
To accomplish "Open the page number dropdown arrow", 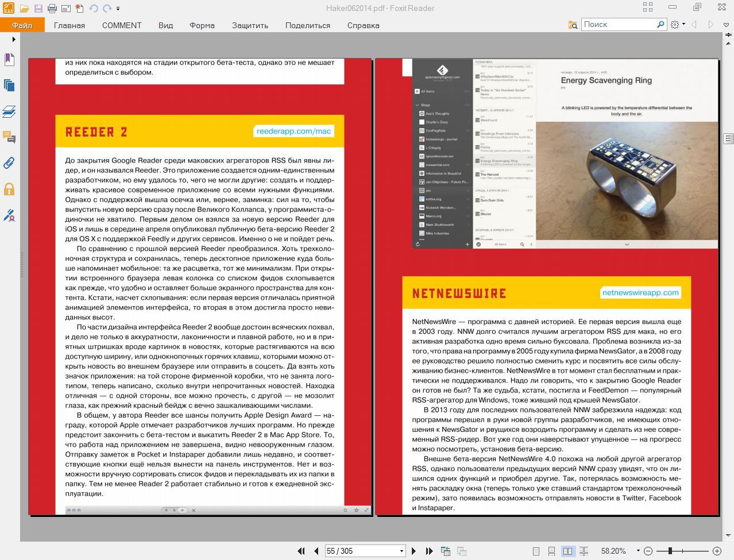I will [401, 551].
